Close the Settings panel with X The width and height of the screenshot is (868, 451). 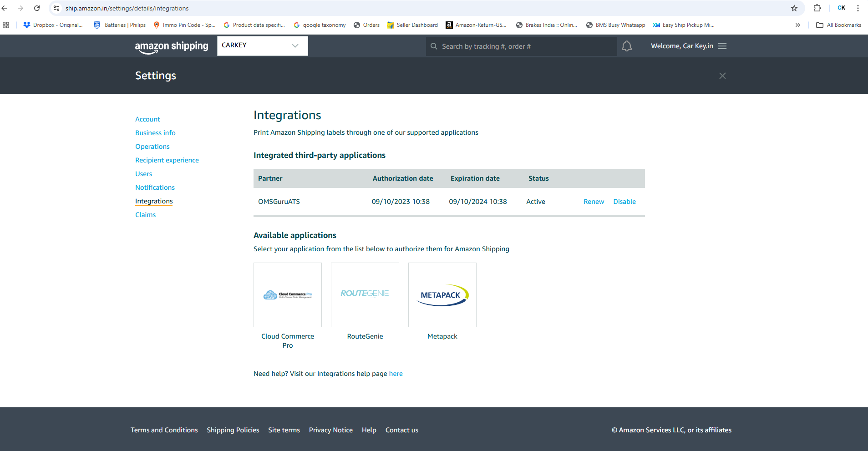(722, 76)
